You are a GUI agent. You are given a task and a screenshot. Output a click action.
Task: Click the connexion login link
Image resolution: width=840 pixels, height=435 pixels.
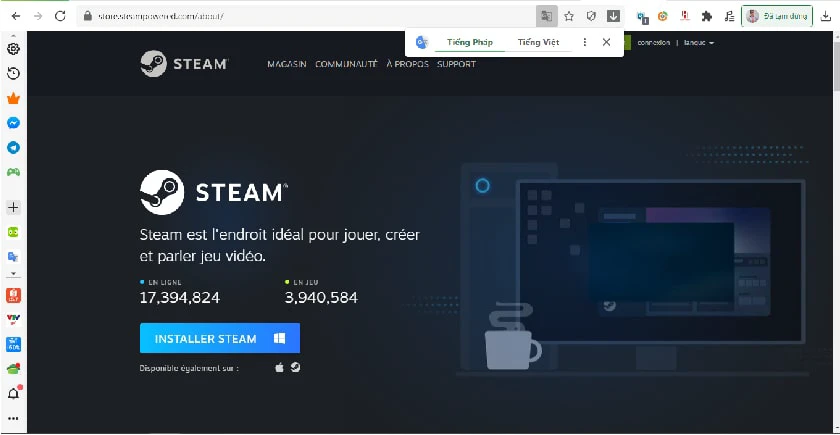point(654,43)
